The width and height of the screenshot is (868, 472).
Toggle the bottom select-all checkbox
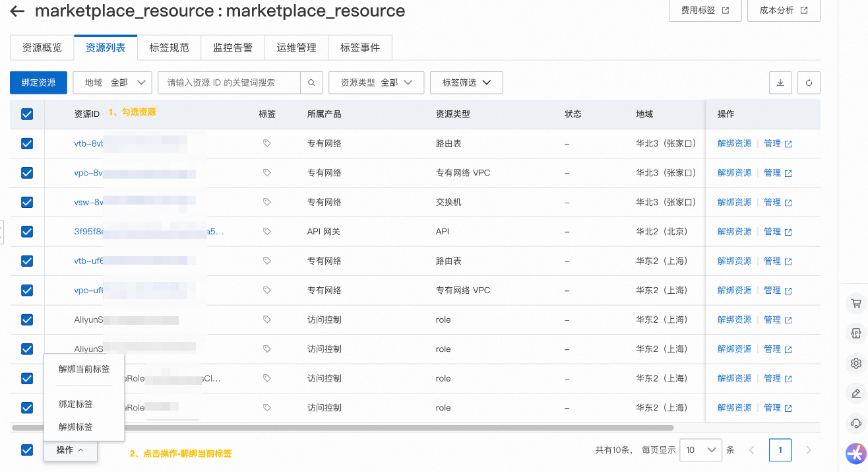(x=27, y=450)
